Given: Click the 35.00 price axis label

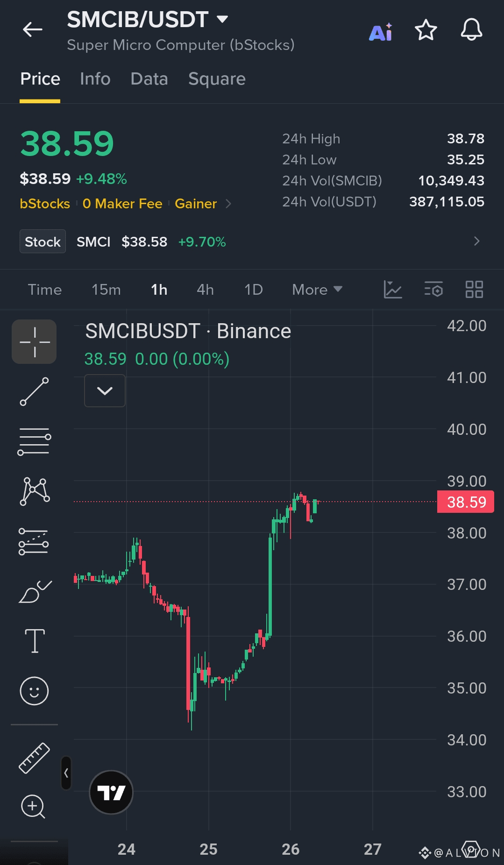Looking at the screenshot, I should pyautogui.click(x=467, y=688).
